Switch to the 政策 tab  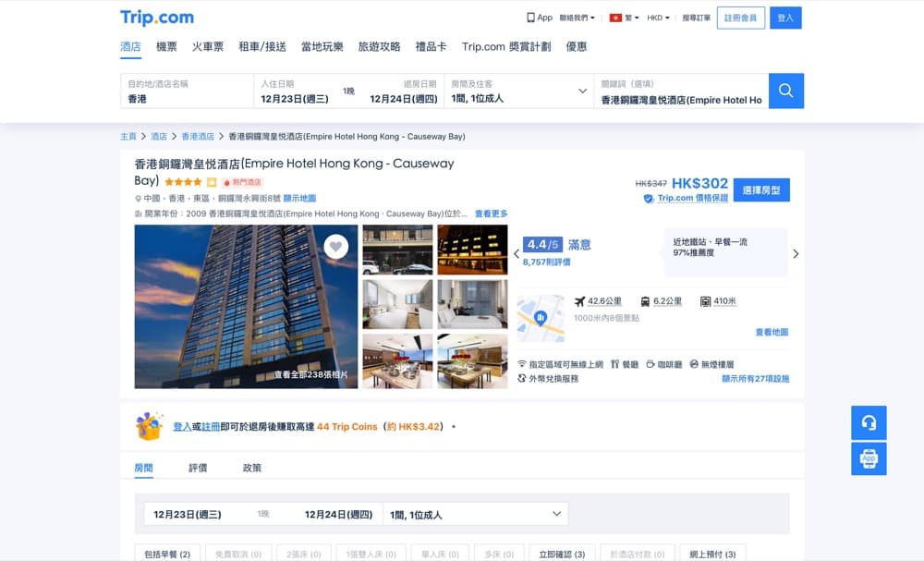251,468
